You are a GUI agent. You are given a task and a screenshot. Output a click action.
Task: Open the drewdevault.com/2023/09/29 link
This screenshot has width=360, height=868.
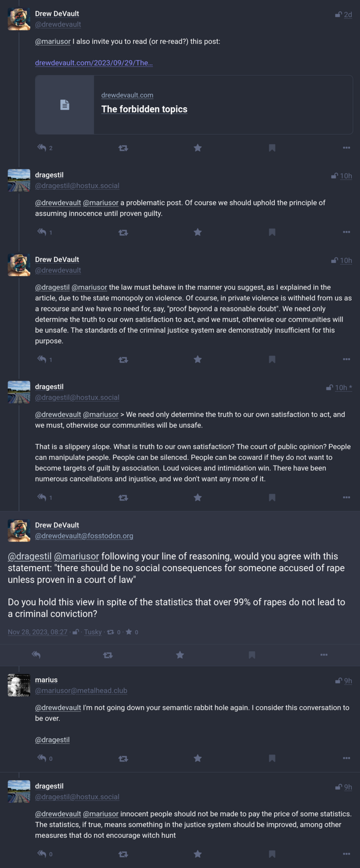94,63
